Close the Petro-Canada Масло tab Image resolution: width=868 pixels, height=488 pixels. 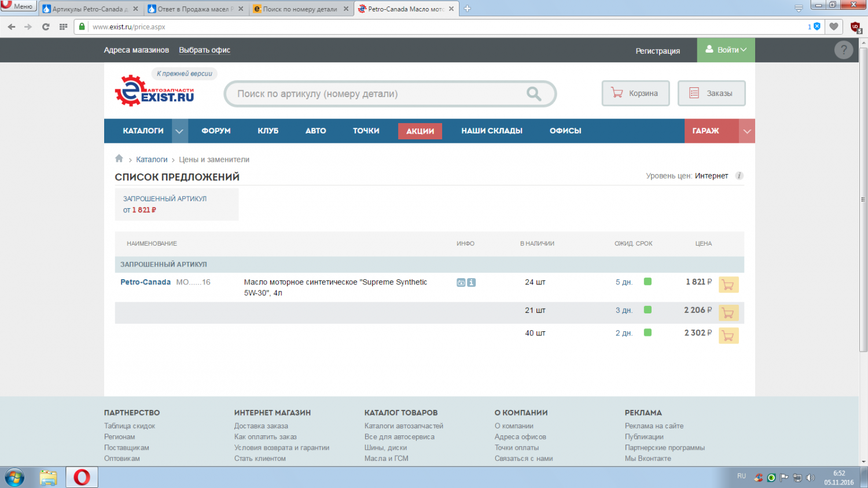tap(451, 9)
